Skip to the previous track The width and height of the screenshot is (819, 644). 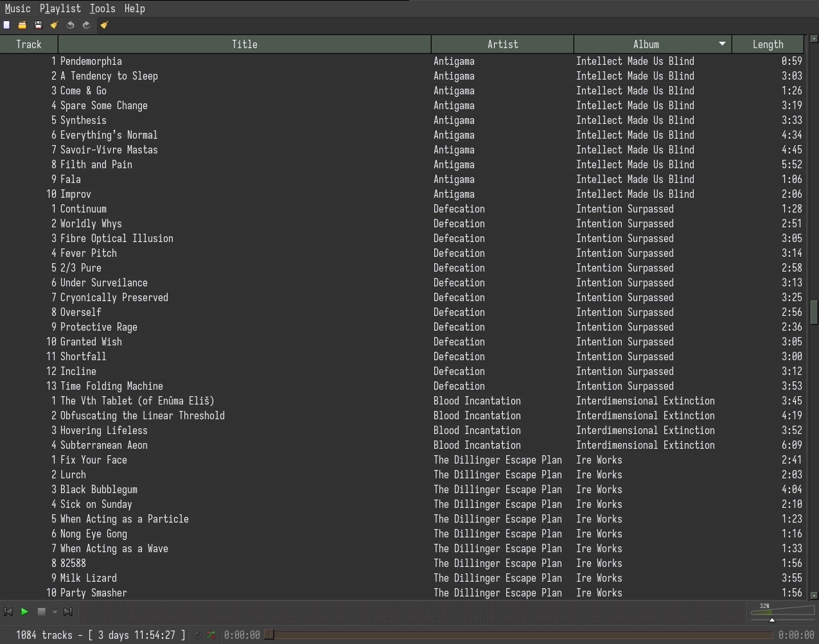[8, 612]
